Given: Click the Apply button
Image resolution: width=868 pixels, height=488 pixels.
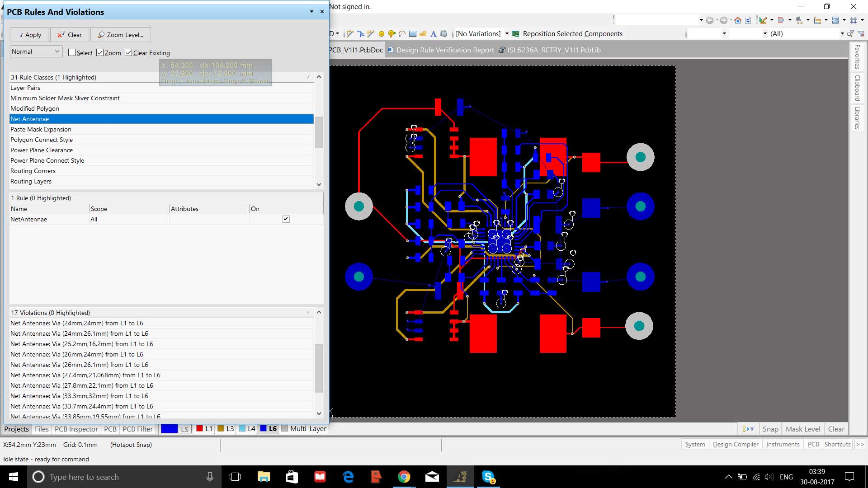Looking at the screenshot, I should coord(29,35).
